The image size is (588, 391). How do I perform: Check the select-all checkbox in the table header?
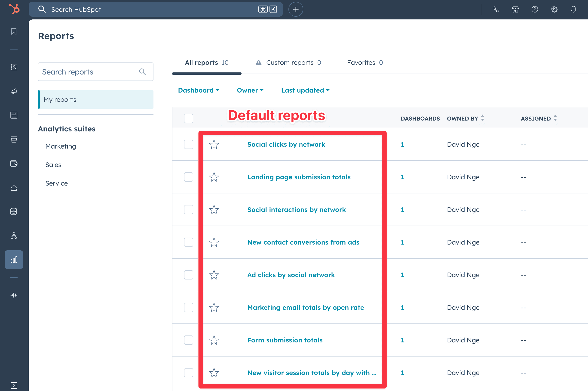(x=189, y=118)
